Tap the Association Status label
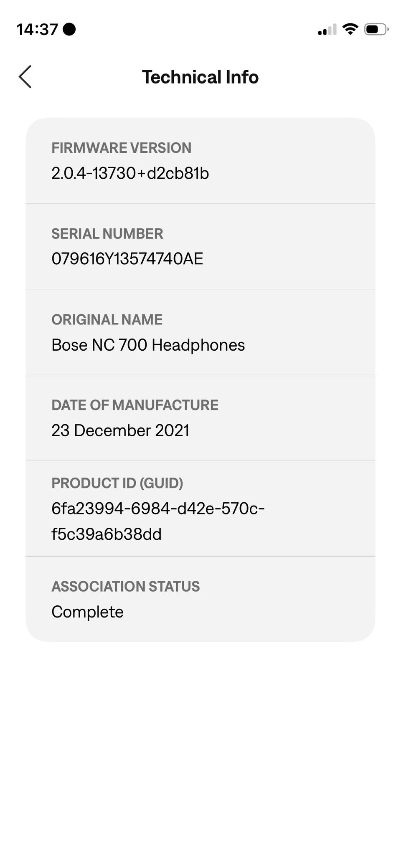The image size is (401, 868). click(x=125, y=587)
